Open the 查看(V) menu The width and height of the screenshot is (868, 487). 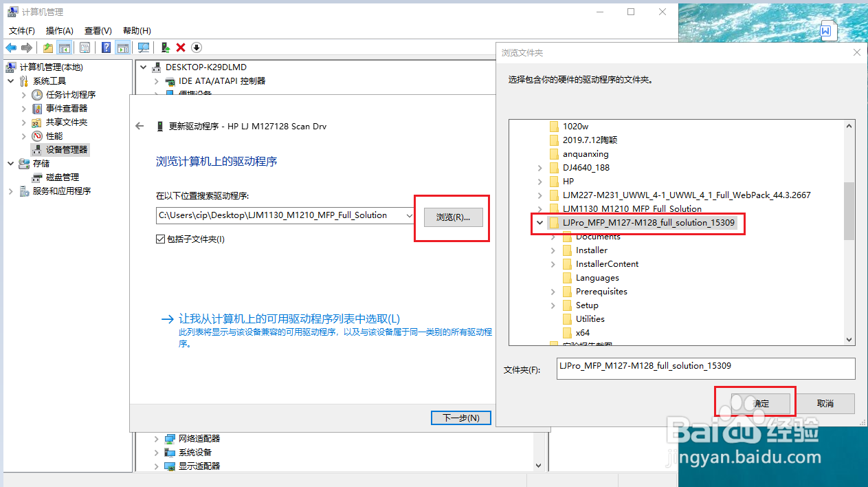click(x=98, y=31)
